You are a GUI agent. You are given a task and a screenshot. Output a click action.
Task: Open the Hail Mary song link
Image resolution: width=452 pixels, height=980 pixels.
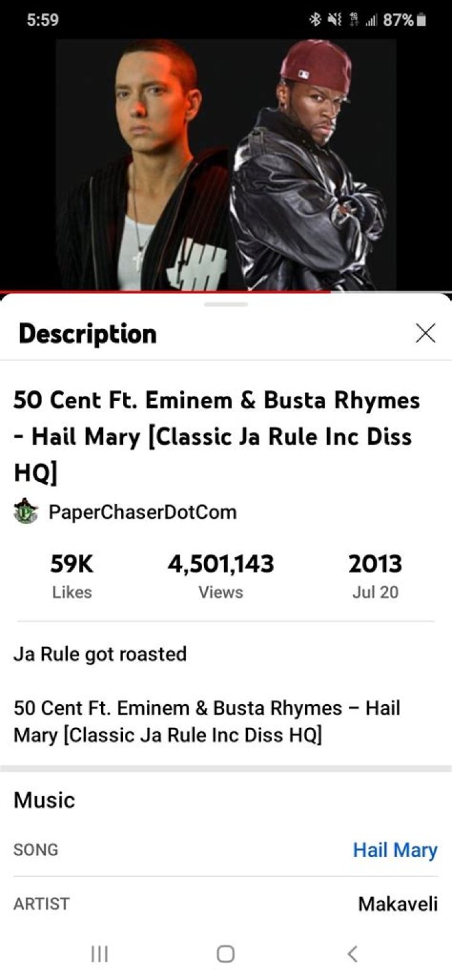[x=395, y=849]
